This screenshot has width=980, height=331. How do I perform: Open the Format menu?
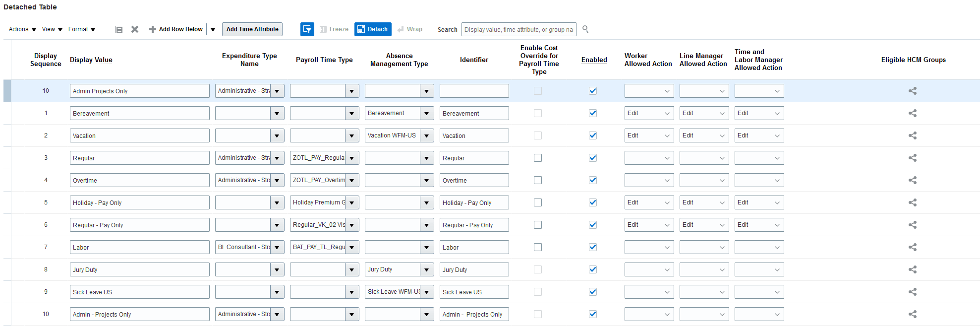pyautogui.click(x=82, y=29)
